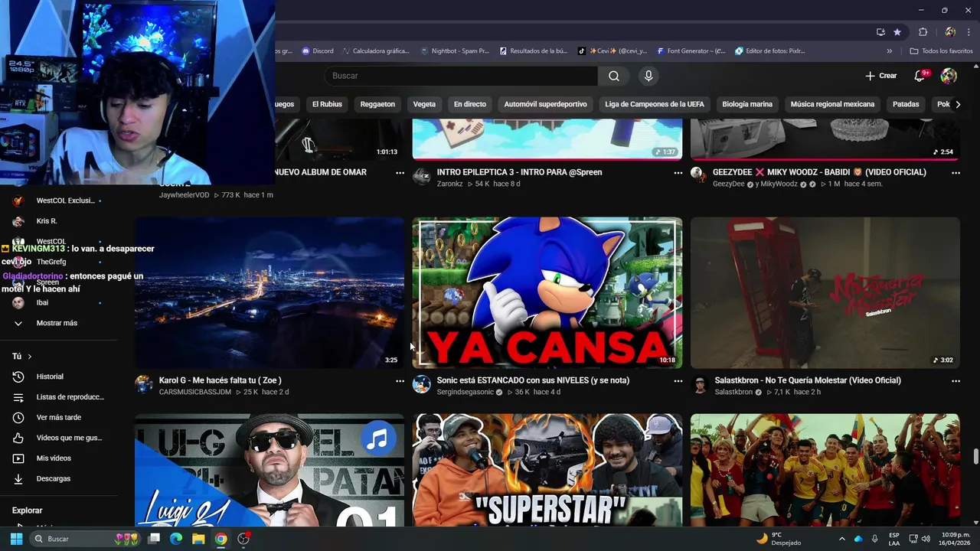Expand Mostrar más subscriptions
980x551 pixels.
tap(58, 323)
